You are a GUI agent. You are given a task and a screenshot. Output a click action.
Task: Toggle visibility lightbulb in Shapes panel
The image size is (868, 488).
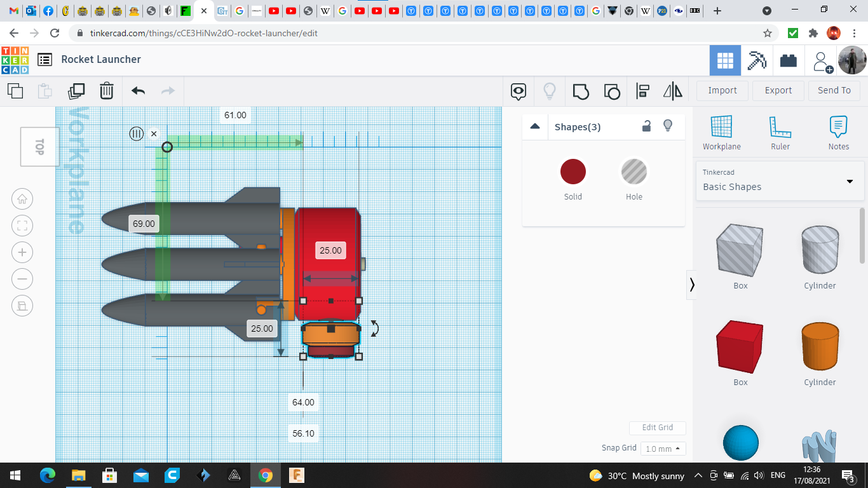pos(668,126)
